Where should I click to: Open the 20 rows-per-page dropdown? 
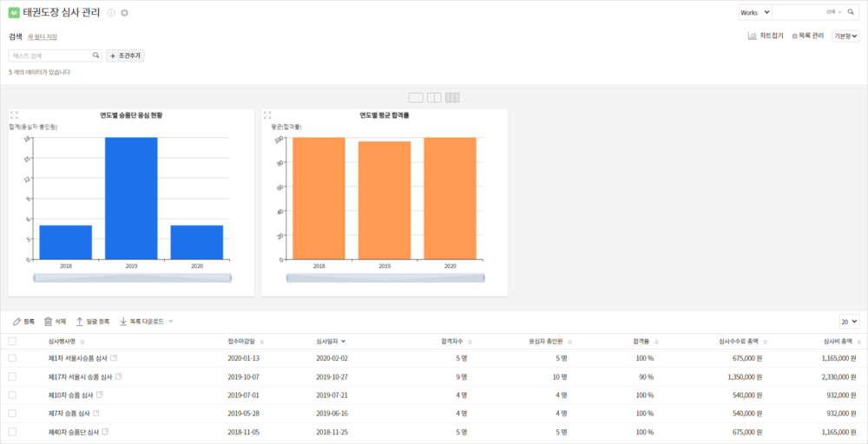point(849,321)
